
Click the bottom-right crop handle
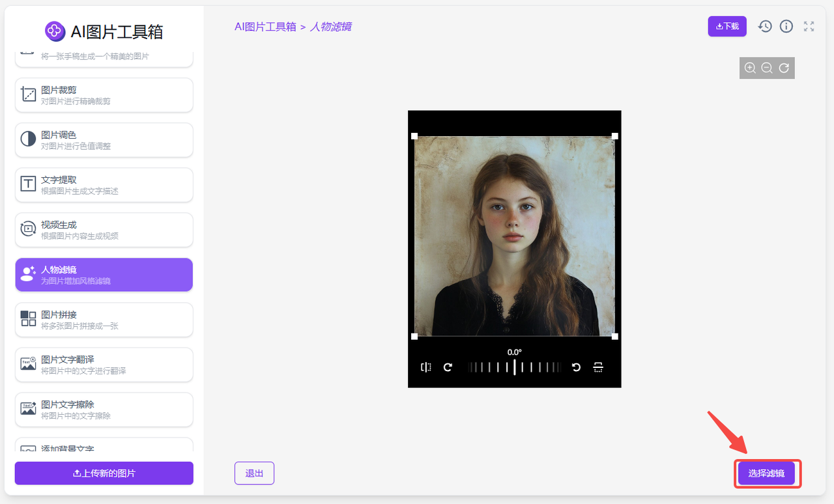[x=614, y=336]
